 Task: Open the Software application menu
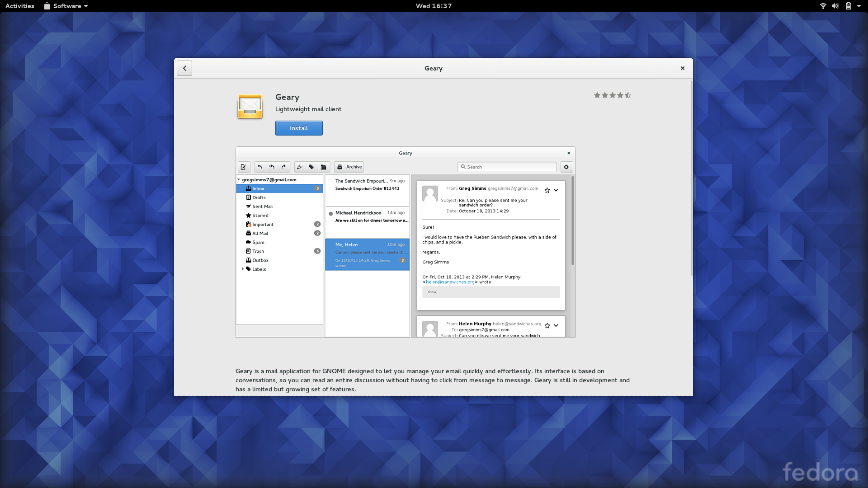click(x=66, y=6)
